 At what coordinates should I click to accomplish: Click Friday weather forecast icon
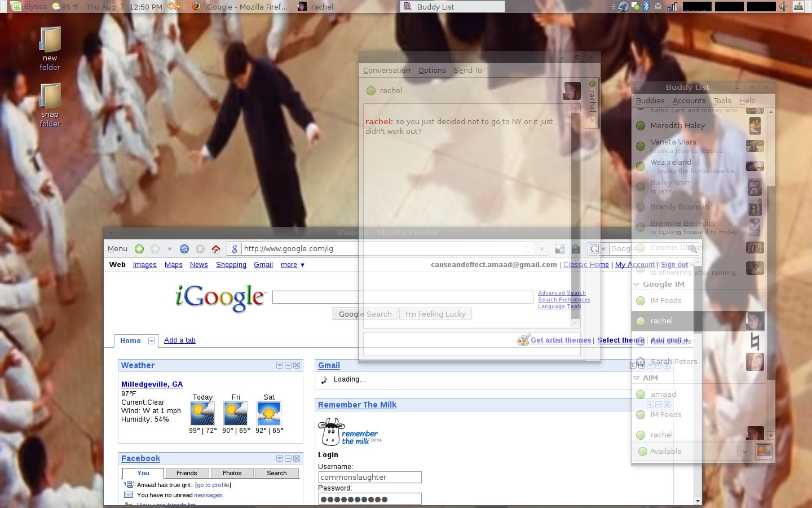tap(236, 414)
